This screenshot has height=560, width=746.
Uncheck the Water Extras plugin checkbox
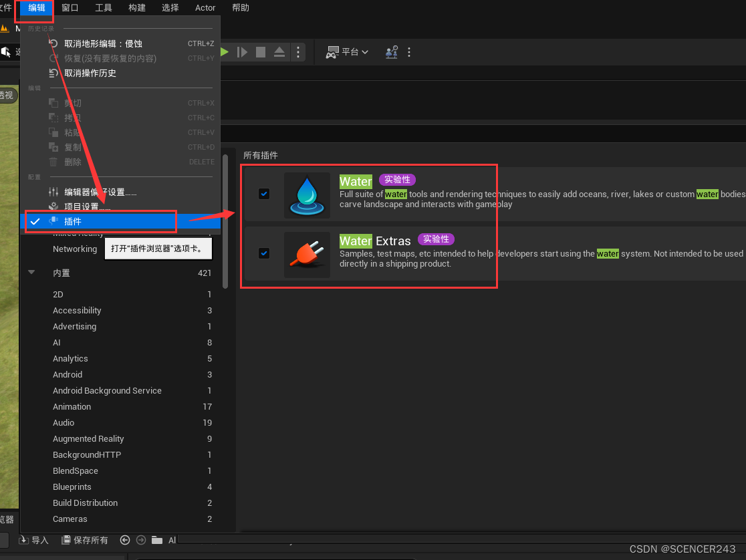tap(264, 253)
